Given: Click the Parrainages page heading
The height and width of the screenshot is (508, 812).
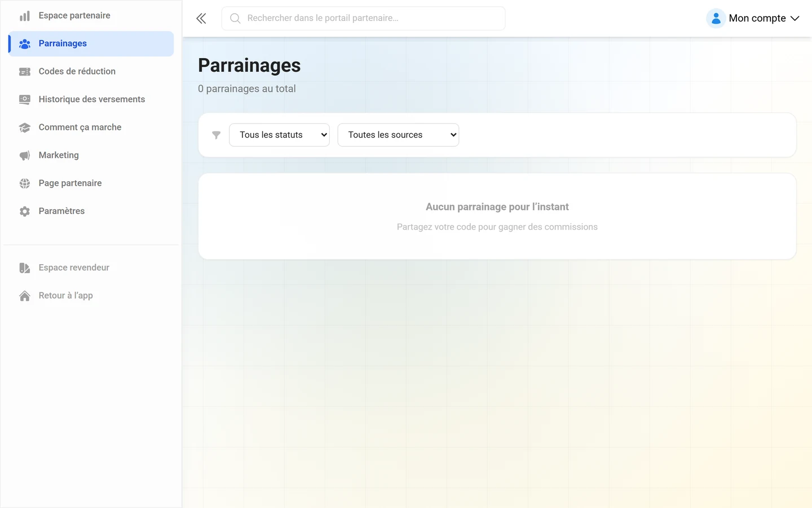Looking at the screenshot, I should 249,65.
